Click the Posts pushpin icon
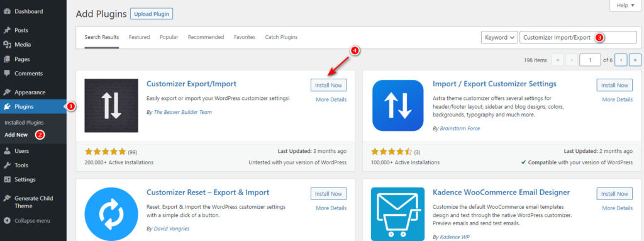This screenshot has height=241, width=644. coord(6,30)
